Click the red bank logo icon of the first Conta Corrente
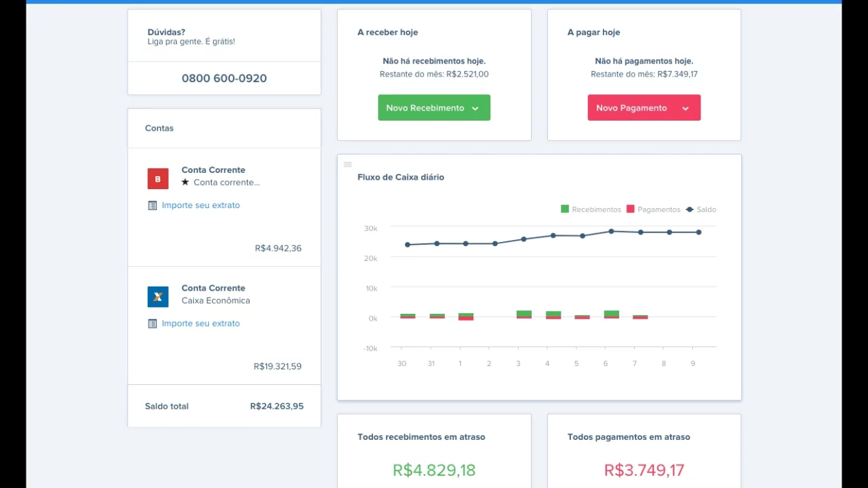Image resolution: width=868 pixels, height=488 pixels. tap(158, 179)
